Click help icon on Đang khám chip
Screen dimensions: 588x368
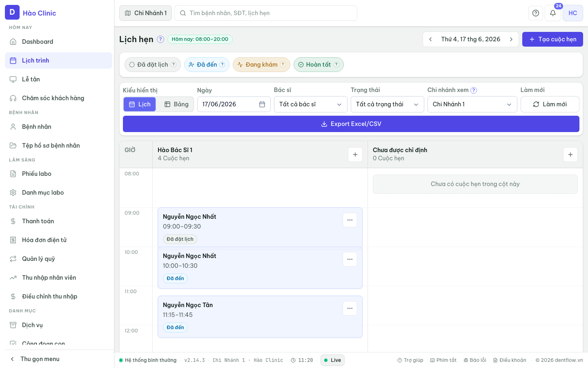point(283,65)
